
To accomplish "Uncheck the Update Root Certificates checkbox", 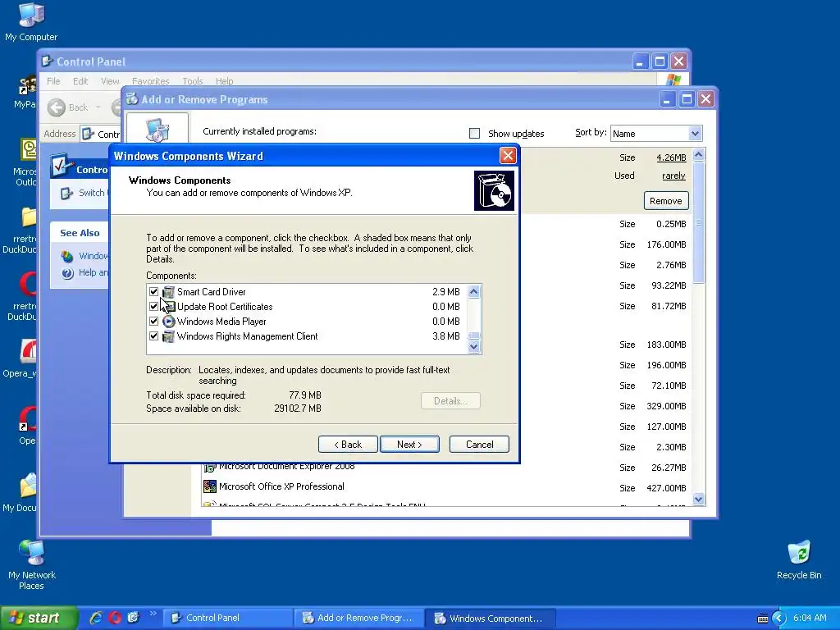I will point(153,307).
